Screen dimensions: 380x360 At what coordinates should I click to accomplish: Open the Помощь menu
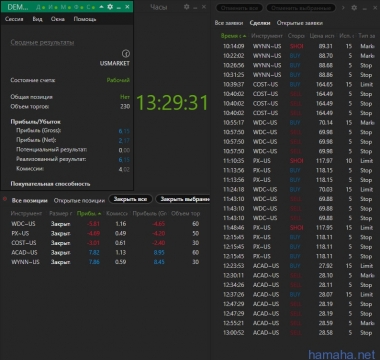(85, 19)
